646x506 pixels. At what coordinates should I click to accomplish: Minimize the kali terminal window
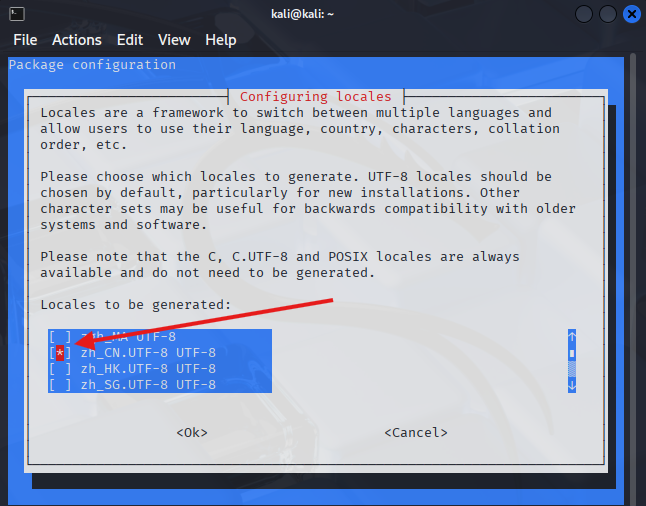coord(585,14)
